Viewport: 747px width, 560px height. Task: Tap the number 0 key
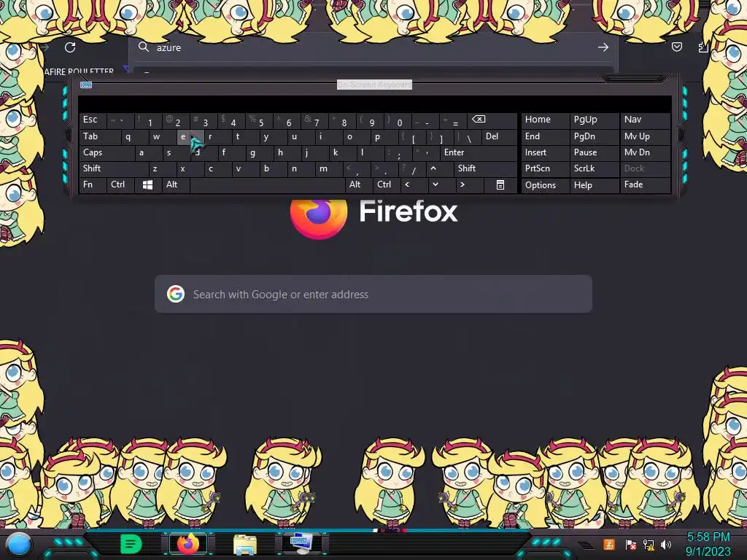coord(396,121)
